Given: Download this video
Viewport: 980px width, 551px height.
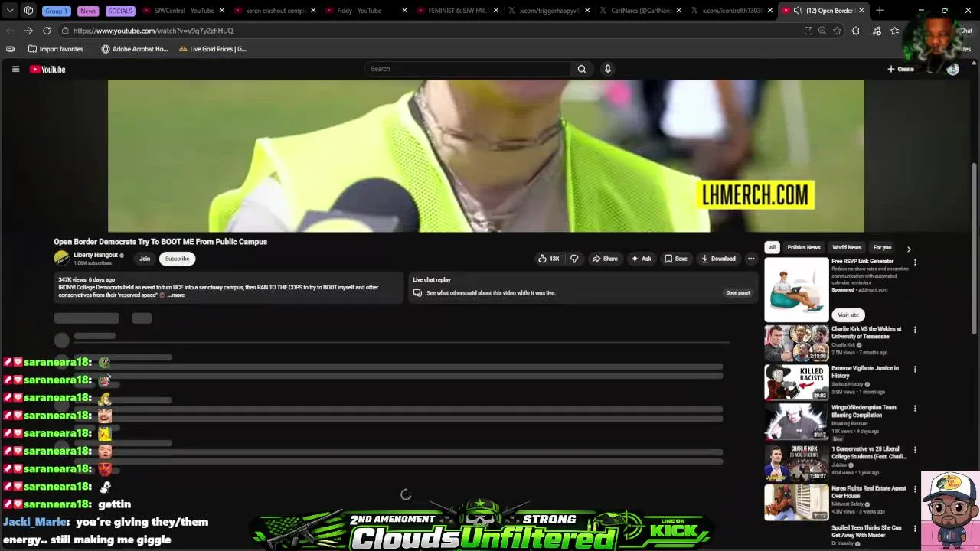Looking at the screenshot, I should (718, 259).
